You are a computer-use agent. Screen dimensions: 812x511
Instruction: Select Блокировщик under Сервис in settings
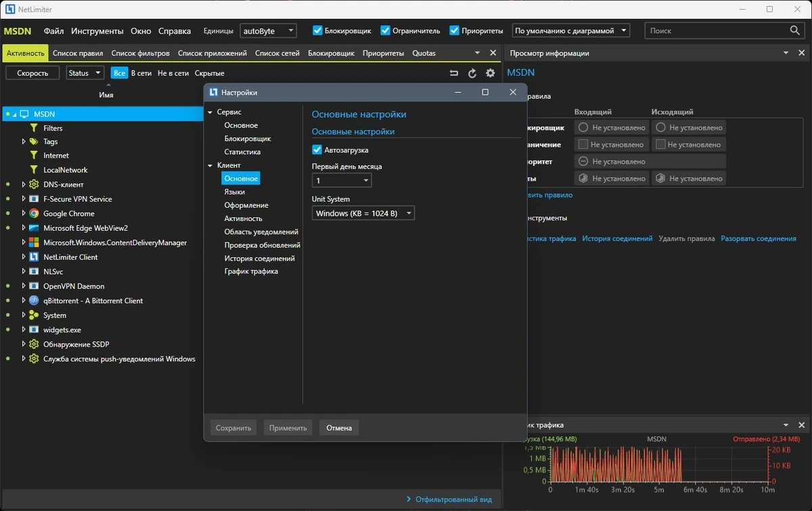[x=248, y=138]
